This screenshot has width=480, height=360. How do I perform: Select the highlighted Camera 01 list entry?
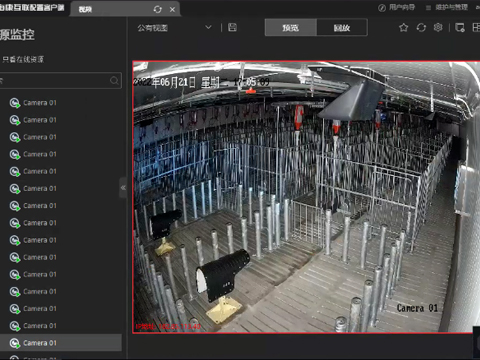point(61,343)
